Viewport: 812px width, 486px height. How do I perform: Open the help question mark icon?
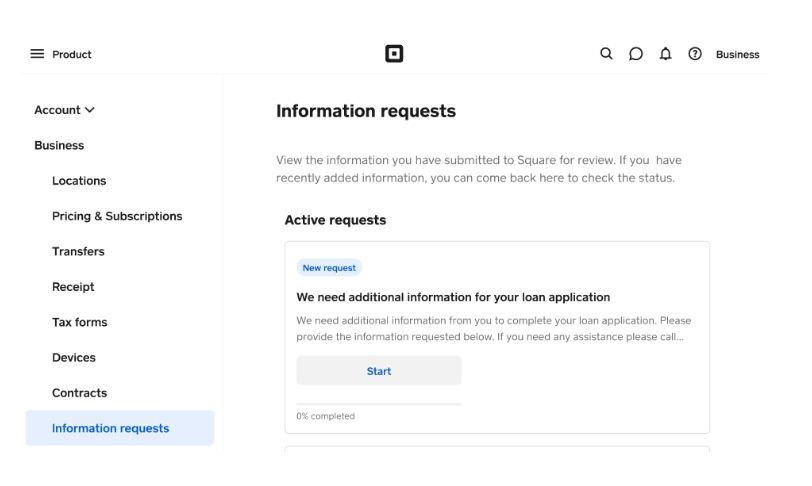695,54
